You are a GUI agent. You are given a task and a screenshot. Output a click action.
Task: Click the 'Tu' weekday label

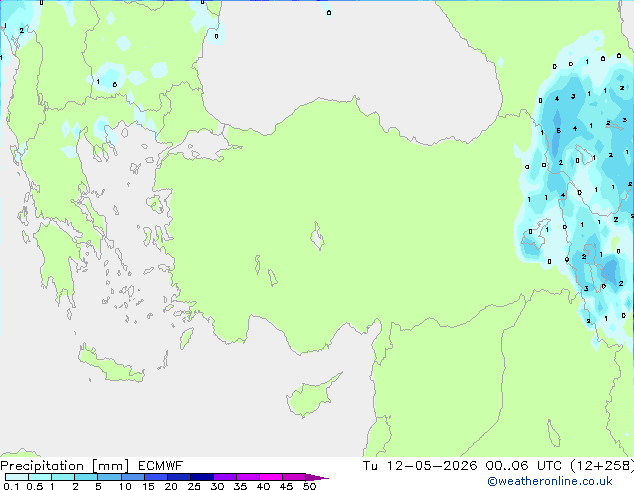click(370, 466)
